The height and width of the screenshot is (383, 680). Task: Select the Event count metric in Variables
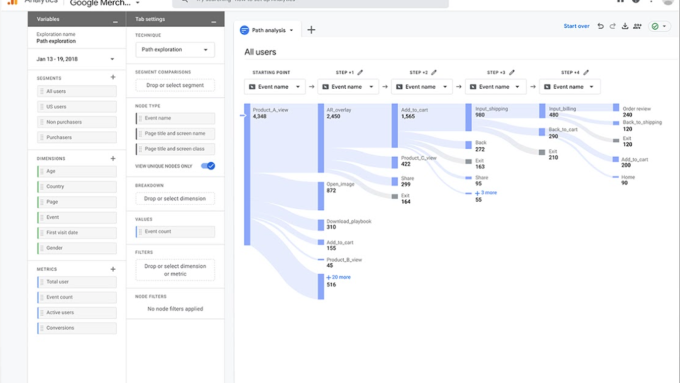(x=77, y=297)
